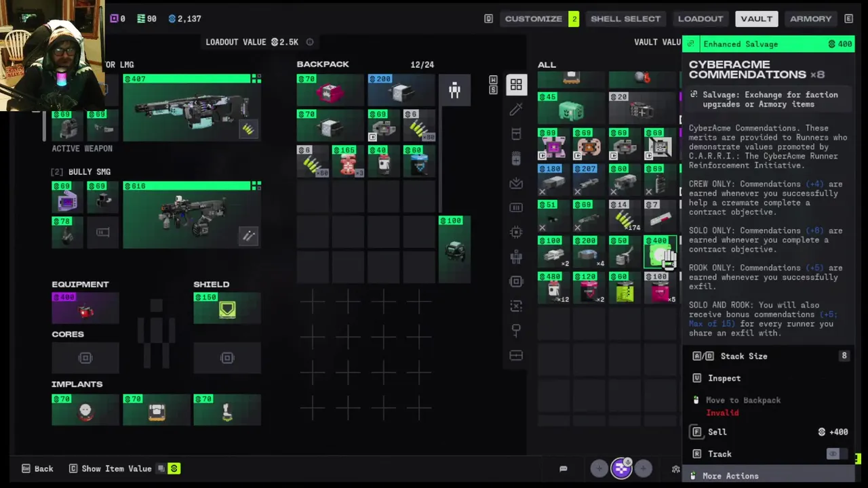Select the vault item priced 480 with x12
The image size is (868, 488).
(554, 287)
